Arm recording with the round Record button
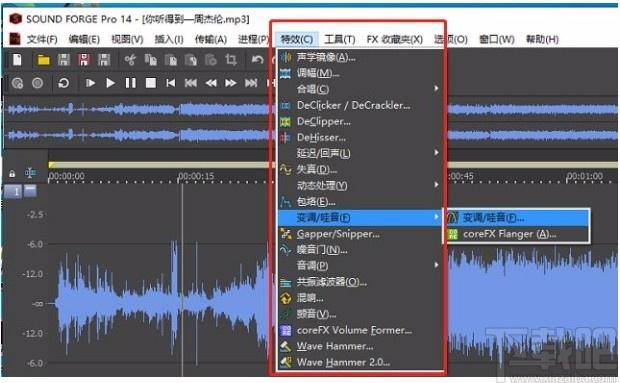Screen dimensions: 620x383 38,83
